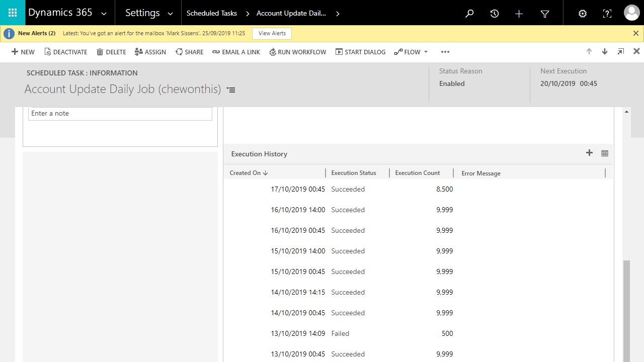Select the 14/10/2019 00:45 row
Screen dimensions: 644x362
coord(418,313)
